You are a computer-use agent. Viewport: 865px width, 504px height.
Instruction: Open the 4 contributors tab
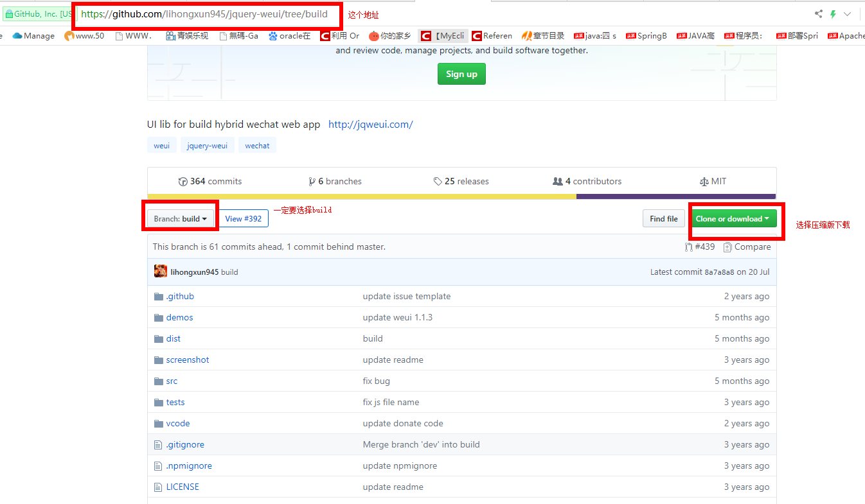(x=587, y=182)
